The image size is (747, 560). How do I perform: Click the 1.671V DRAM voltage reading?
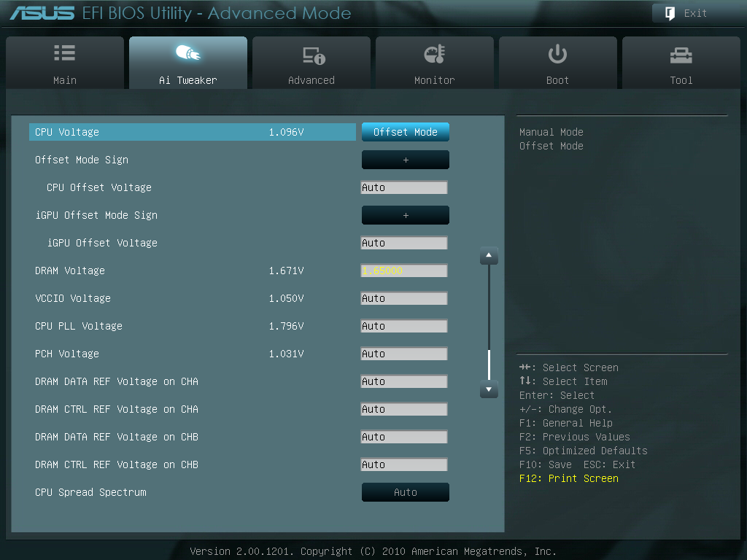[286, 271]
